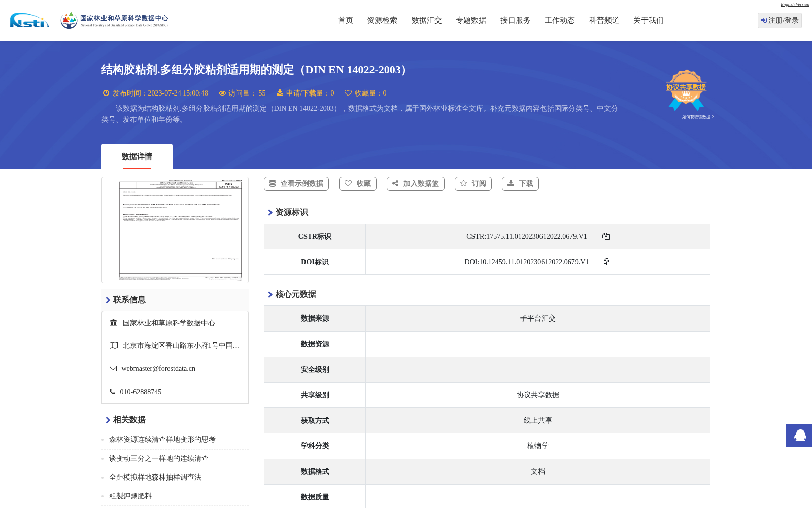The width and height of the screenshot is (812, 508).
Task: Click the chevron beside 核心元数据
Action: tap(270, 294)
